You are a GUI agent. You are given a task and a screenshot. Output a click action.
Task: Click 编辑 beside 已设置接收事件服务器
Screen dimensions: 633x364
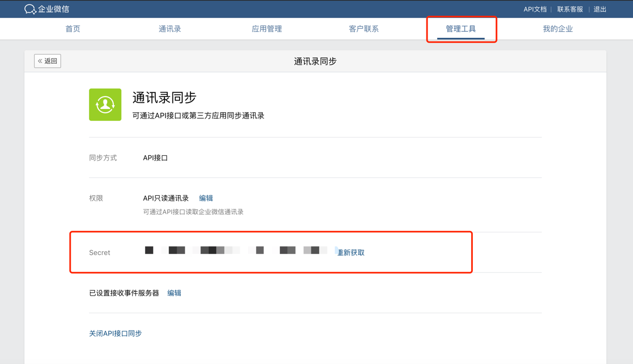174,293
